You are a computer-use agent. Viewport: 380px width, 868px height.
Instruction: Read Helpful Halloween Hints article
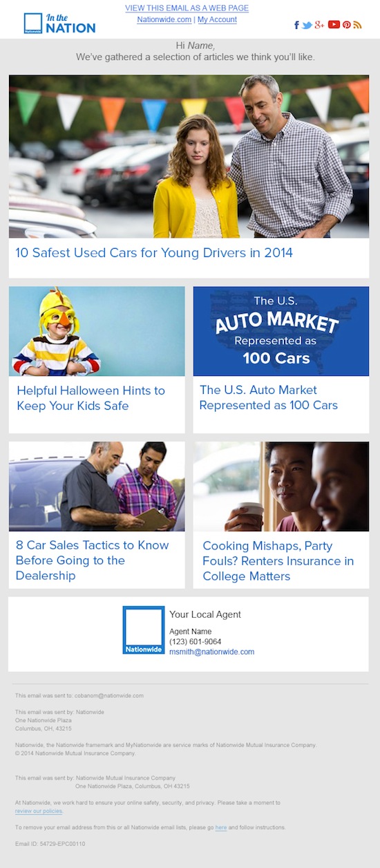91,398
